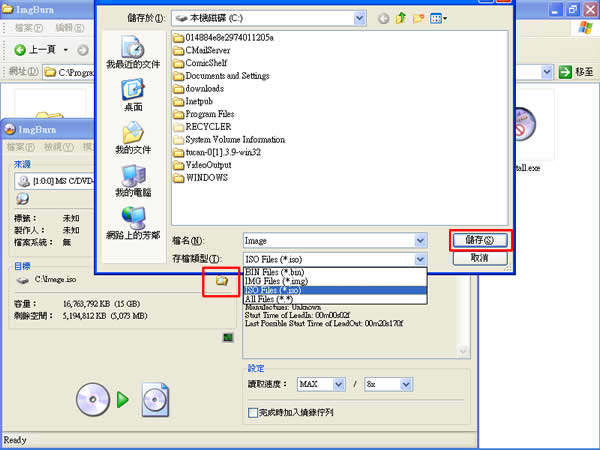Open 編輯(E) menu in Explorer window
This screenshot has width=600, height=450.
(x=70, y=28)
